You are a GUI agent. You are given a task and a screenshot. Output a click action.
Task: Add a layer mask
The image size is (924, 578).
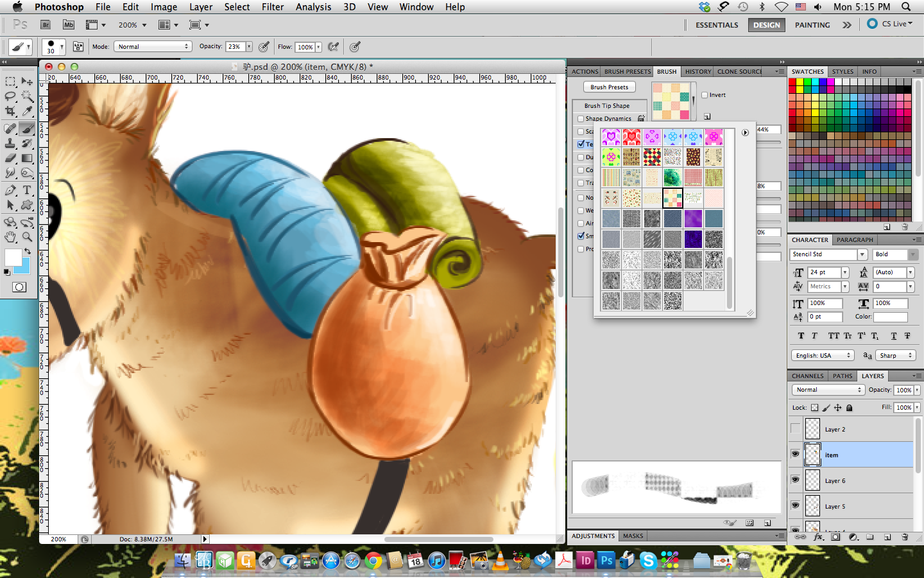(x=835, y=537)
